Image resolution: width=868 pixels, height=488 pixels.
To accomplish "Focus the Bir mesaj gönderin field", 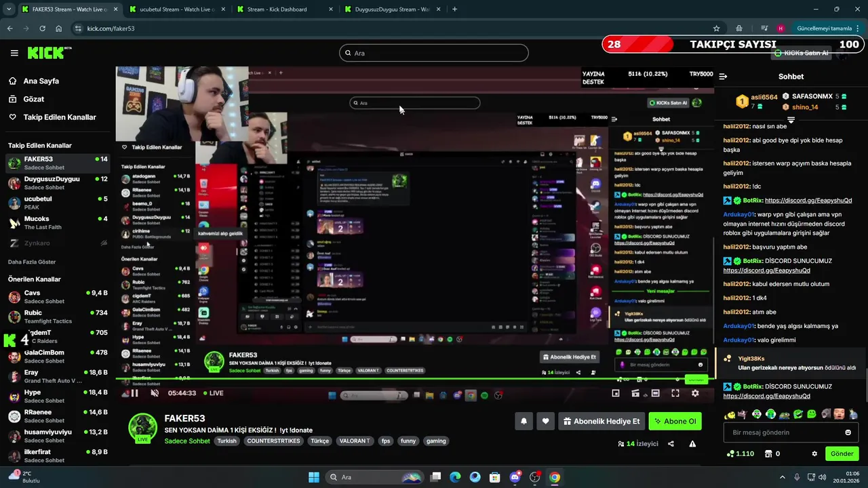I will click(x=791, y=432).
